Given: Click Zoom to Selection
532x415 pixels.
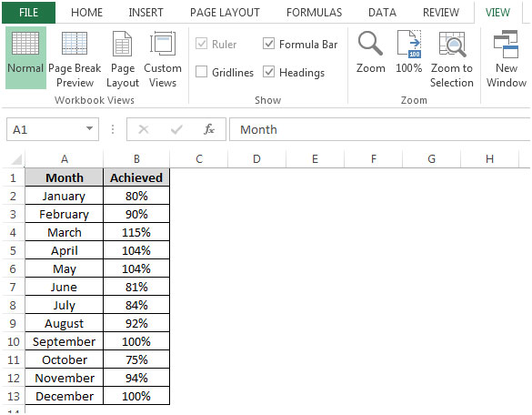Looking at the screenshot, I should pyautogui.click(x=452, y=59).
